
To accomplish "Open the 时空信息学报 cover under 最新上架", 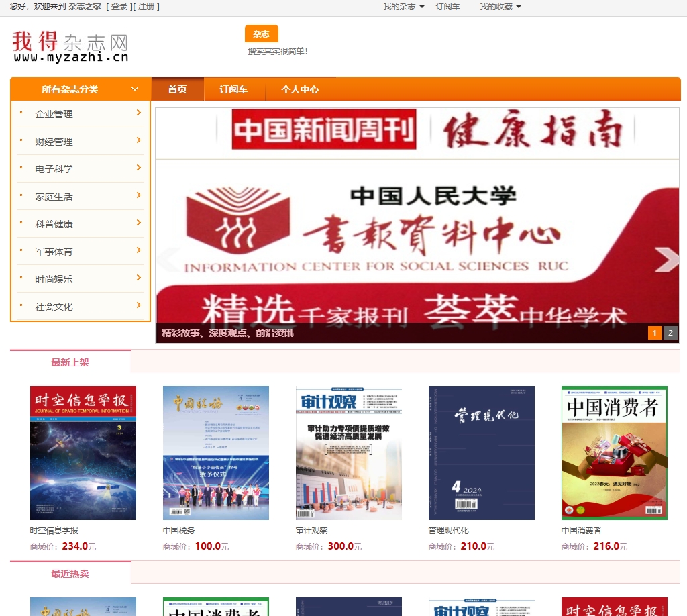I will click(x=83, y=452).
